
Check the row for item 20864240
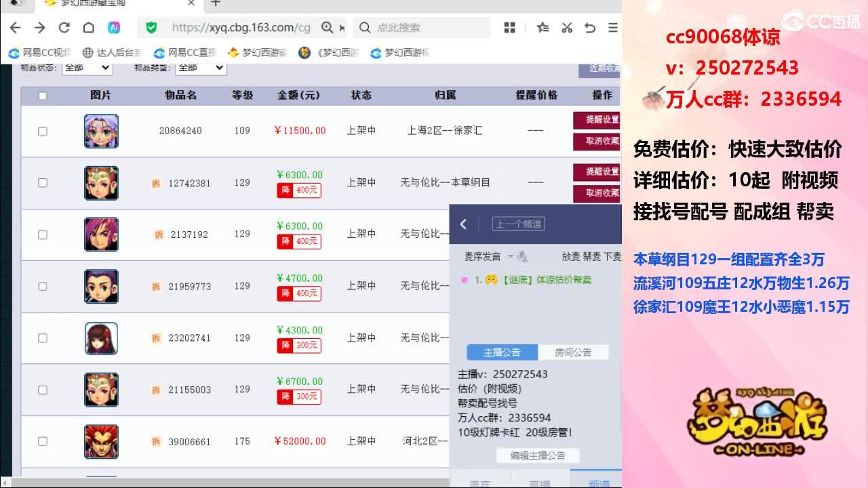click(x=43, y=131)
